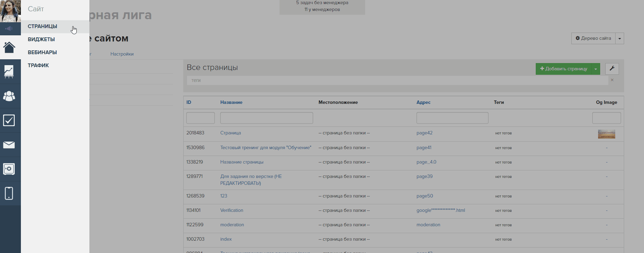This screenshot has height=253, width=644.
Task: Click the Дерево сайта button
Action: pos(593,38)
